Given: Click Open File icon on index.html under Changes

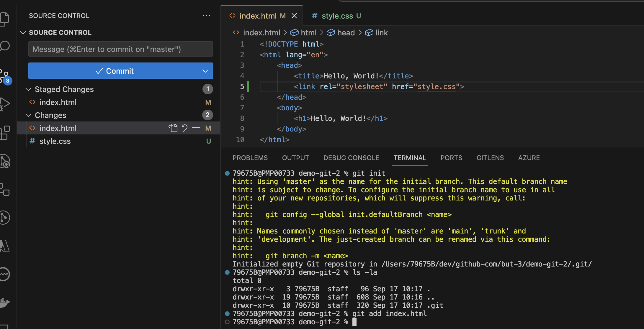Looking at the screenshot, I should tap(173, 128).
